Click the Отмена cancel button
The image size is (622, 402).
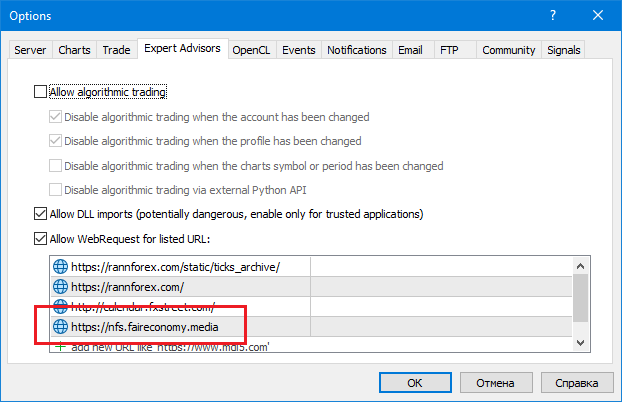[495, 383]
